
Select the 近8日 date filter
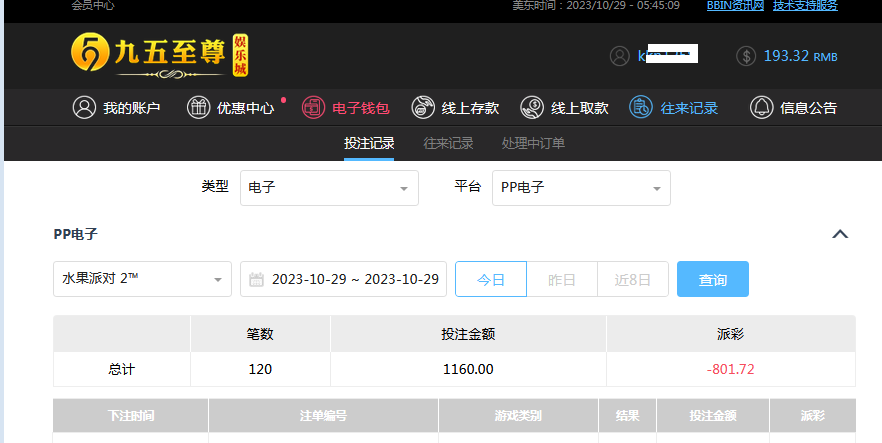pyautogui.click(x=633, y=279)
